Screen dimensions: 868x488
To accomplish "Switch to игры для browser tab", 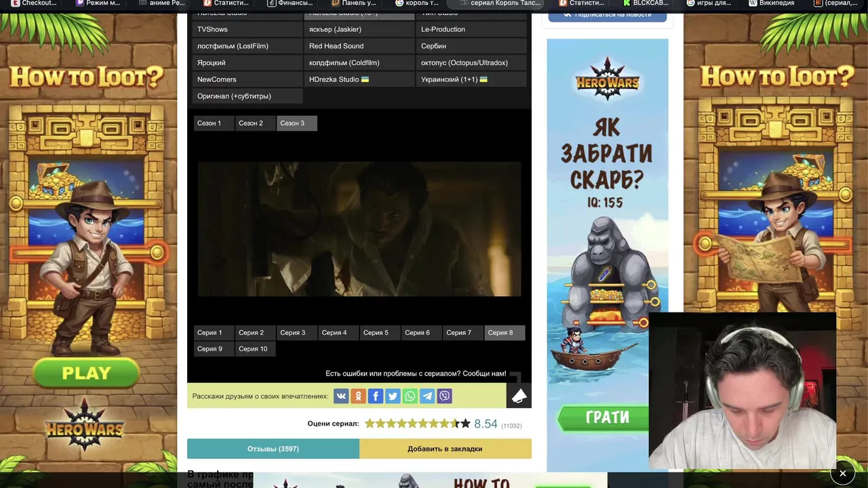I will [709, 3].
